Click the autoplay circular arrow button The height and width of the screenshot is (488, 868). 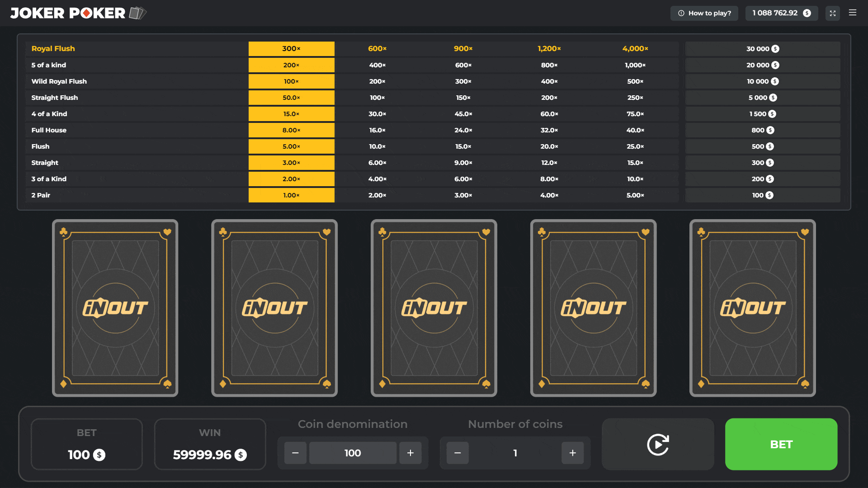click(x=658, y=445)
